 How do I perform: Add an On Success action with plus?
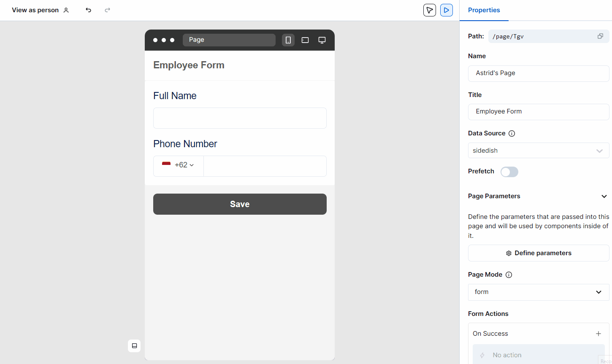pos(598,334)
